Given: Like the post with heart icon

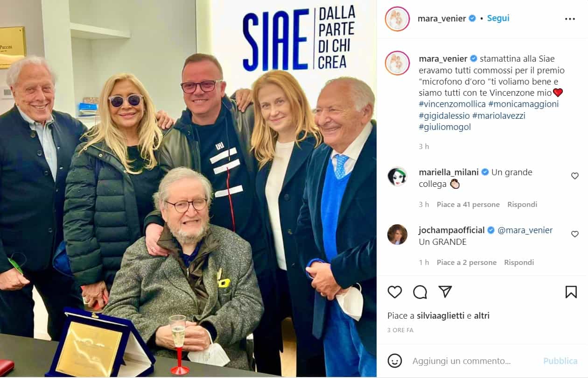Looking at the screenshot, I should coord(395,292).
